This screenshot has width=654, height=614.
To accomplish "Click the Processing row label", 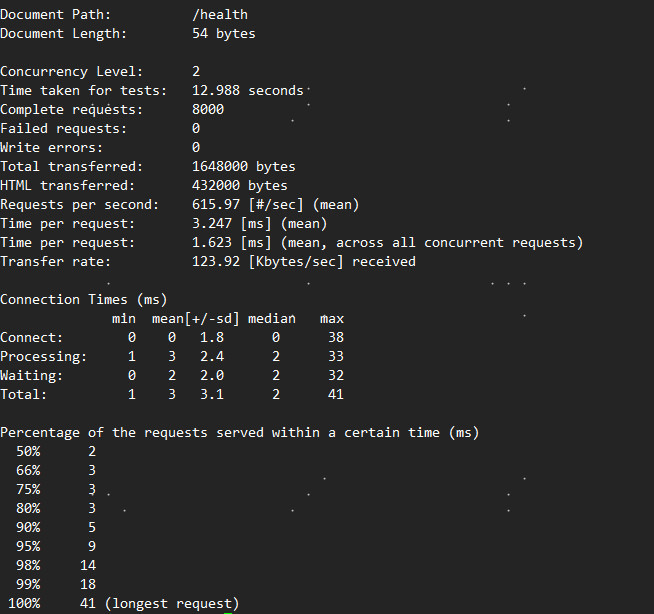I will [x=44, y=357].
